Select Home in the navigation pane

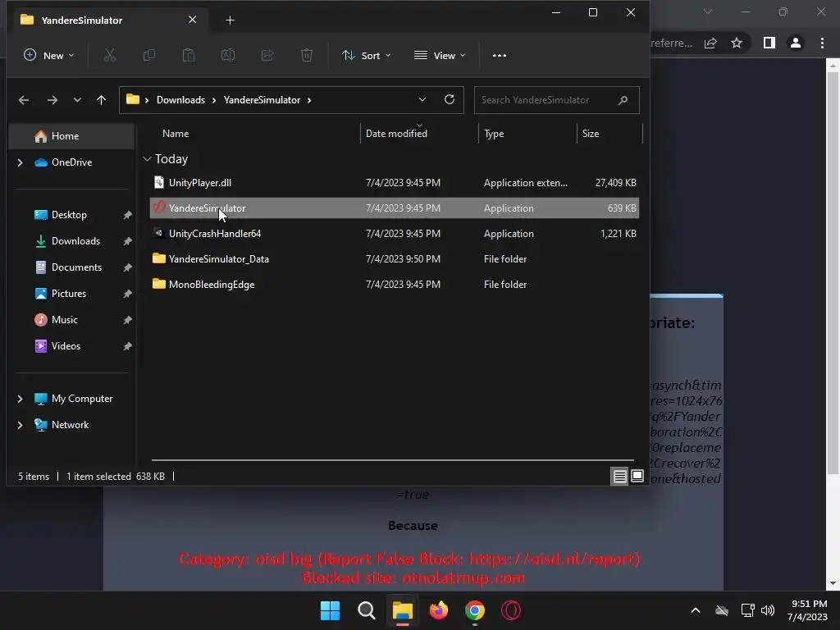72,136
